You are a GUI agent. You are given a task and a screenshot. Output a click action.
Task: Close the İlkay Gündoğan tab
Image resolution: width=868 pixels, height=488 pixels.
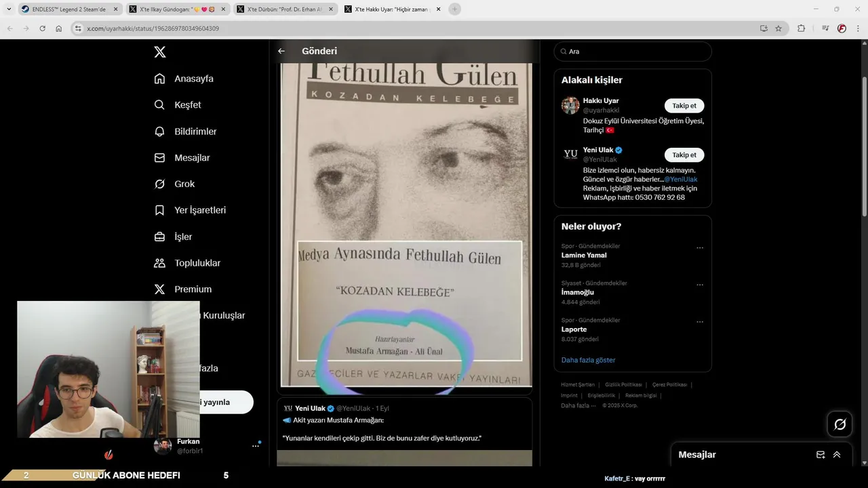(223, 9)
